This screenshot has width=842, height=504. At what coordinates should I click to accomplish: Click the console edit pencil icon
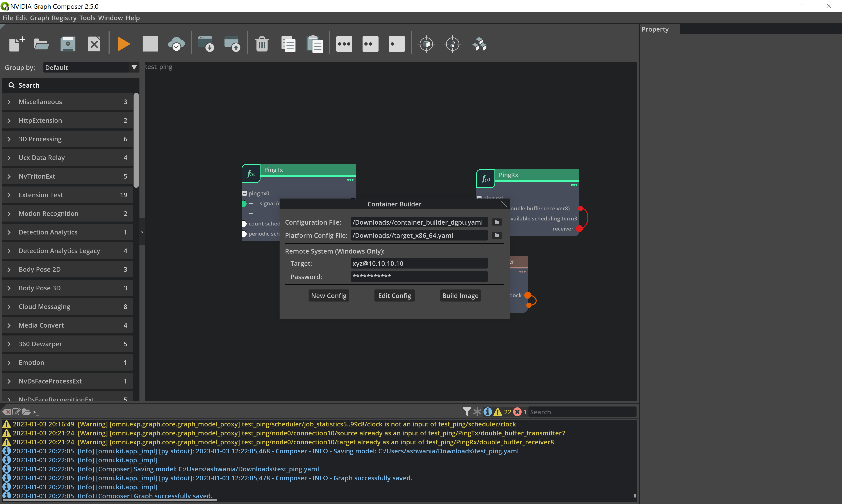click(16, 412)
